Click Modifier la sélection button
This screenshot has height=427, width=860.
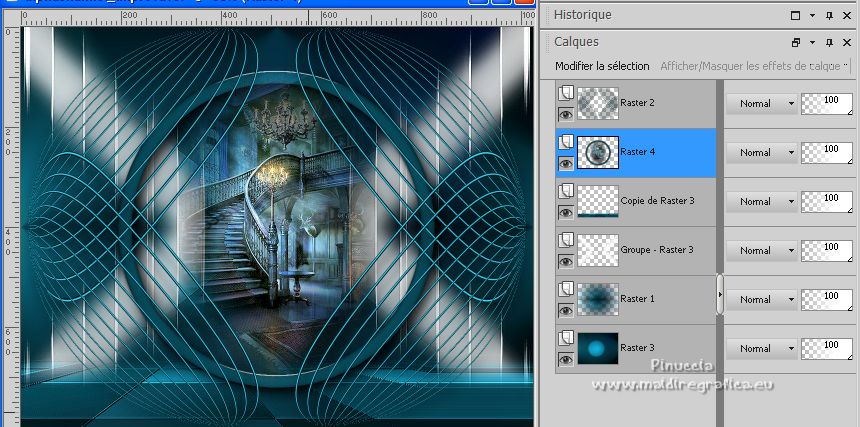coord(602,66)
